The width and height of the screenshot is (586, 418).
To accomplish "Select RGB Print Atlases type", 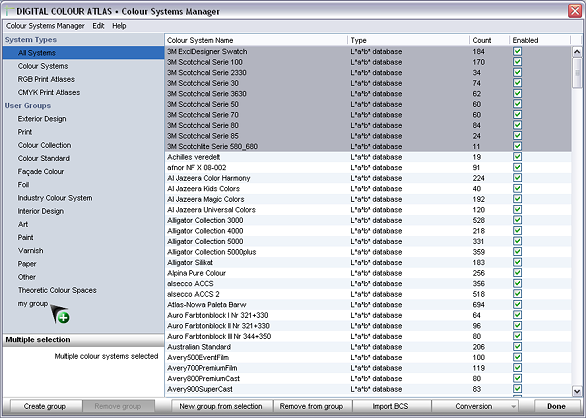I will [46, 79].
